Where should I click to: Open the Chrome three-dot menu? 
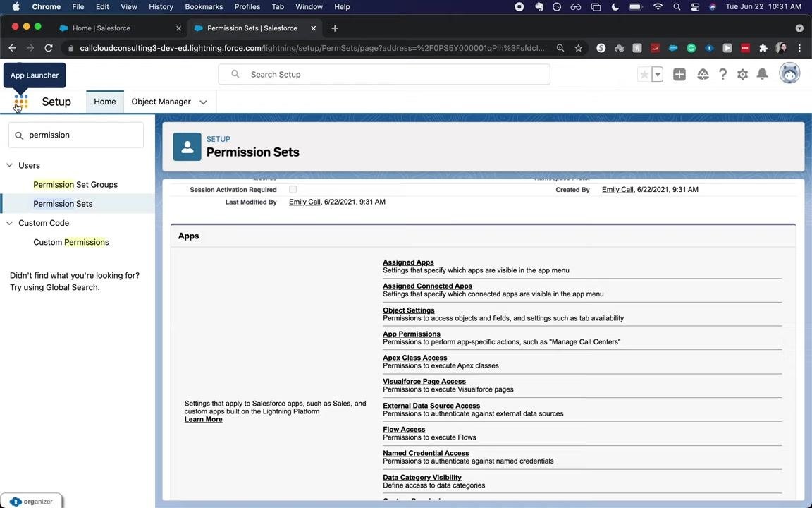coord(799,48)
